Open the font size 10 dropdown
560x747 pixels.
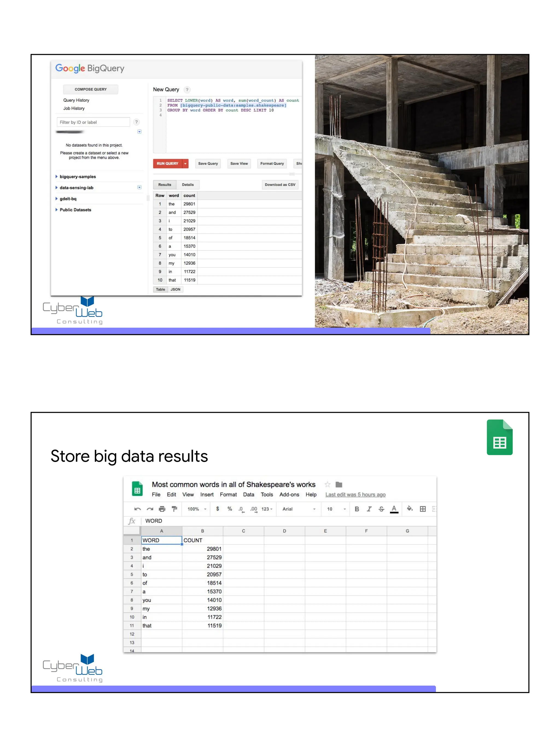(x=337, y=509)
